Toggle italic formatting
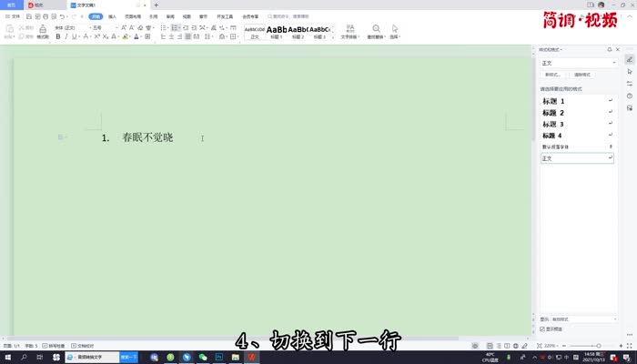The height and width of the screenshot is (364, 637). 66,36
